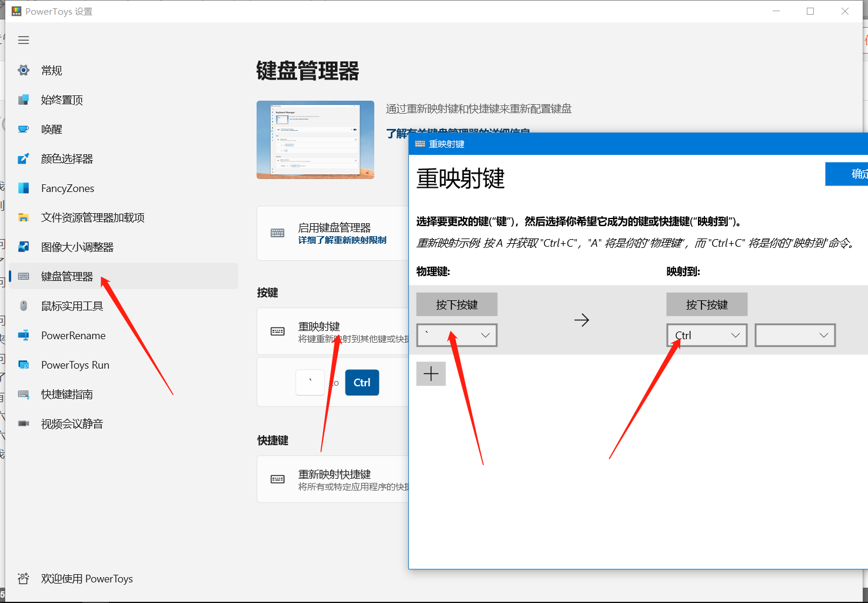Click the ` key badge in mapping preview

[x=310, y=382]
